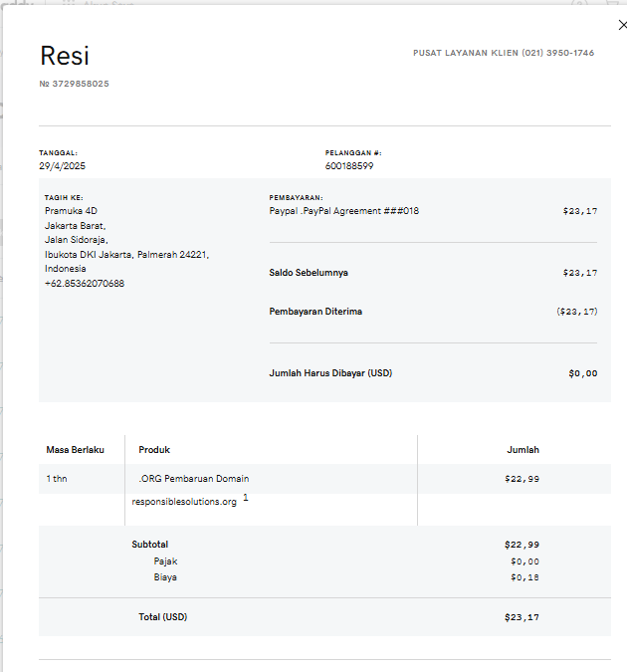Click the Subtotal $22,99 amount

click(x=522, y=545)
